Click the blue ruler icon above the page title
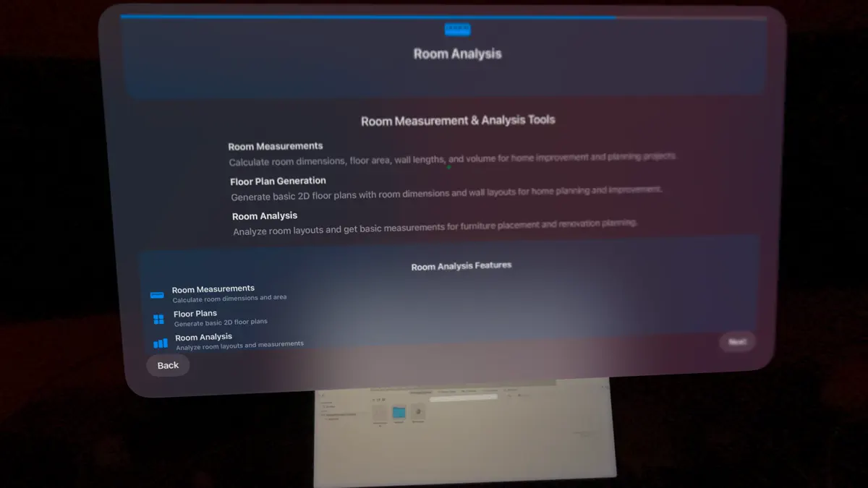868x488 pixels. pyautogui.click(x=457, y=29)
